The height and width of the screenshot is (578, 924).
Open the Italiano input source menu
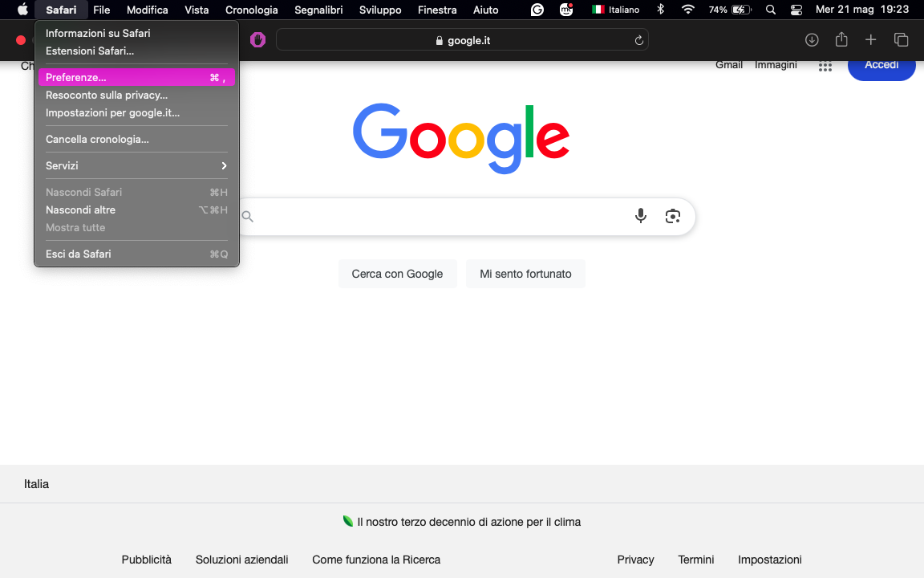[619, 10]
